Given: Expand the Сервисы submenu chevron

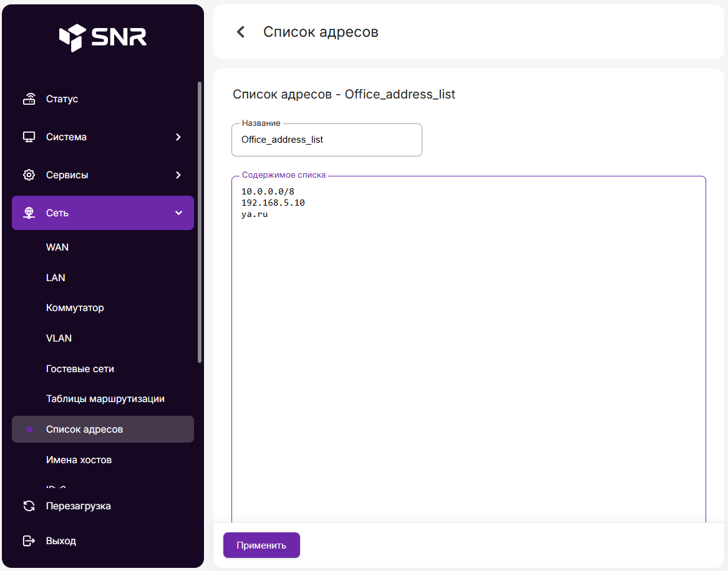Looking at the screenshot, I should tap(178, 175).
